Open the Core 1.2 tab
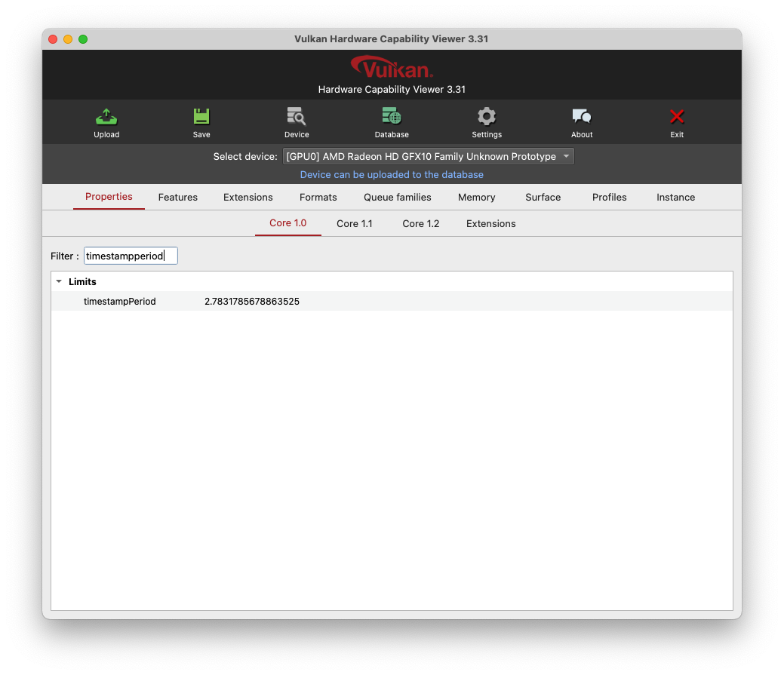The height and width of the screenshot is (675, 784). tap(420, 223)
